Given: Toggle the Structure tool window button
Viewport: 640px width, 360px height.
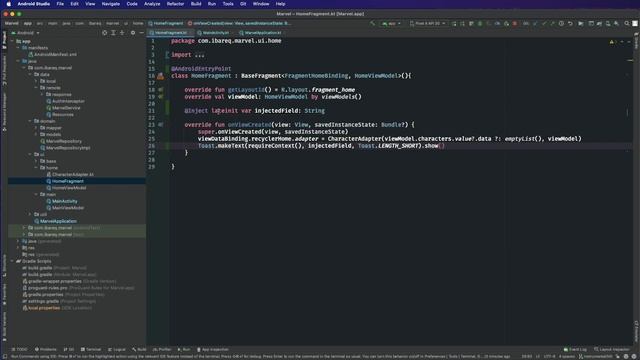Looking at the screenshot, I should click(x=4, y=265).
